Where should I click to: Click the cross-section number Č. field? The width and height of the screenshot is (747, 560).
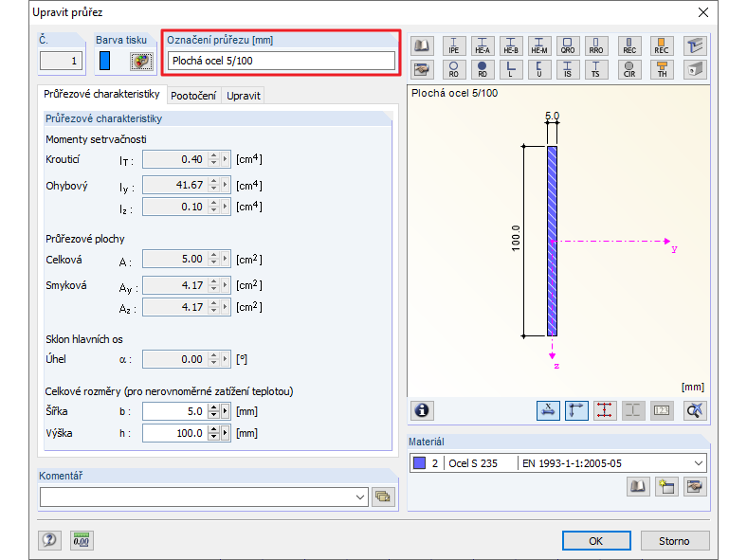[x=61, y=61]
